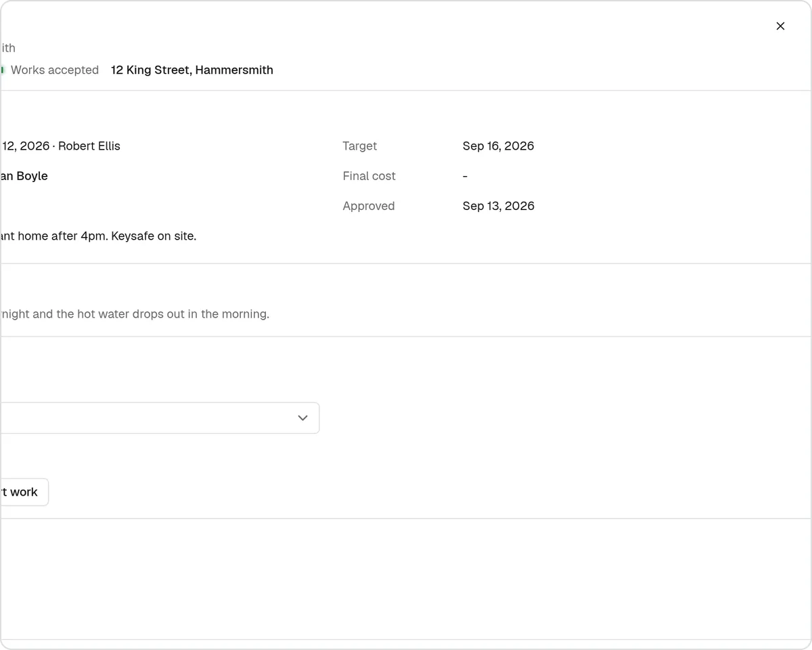This screenshot has width=812, height=650.
Task: Click the 'Boyle' name text
Action: point(32,176)
